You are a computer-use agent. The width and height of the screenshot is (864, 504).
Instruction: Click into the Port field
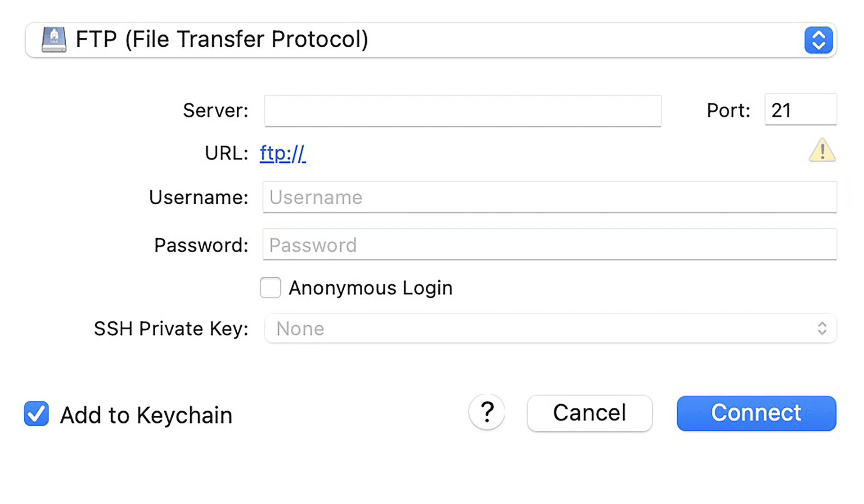click(800, 110)
